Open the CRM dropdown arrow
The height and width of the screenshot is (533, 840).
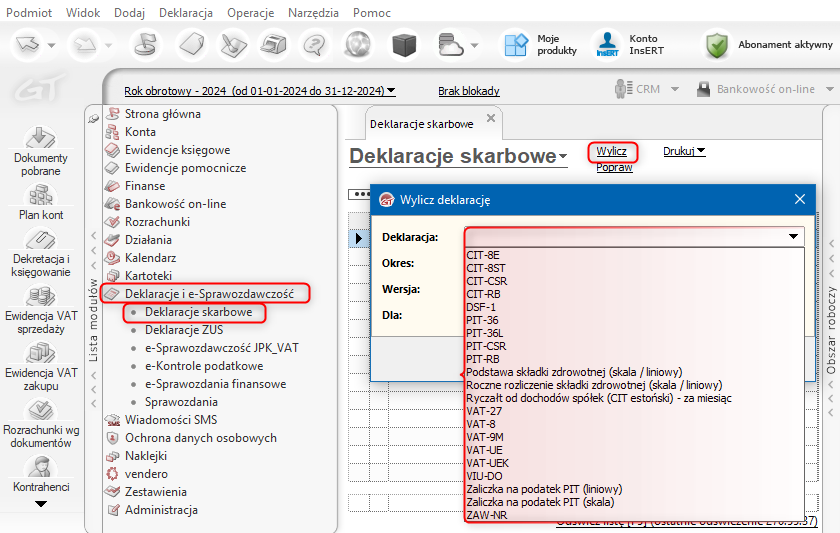click(x=675, y=89)
